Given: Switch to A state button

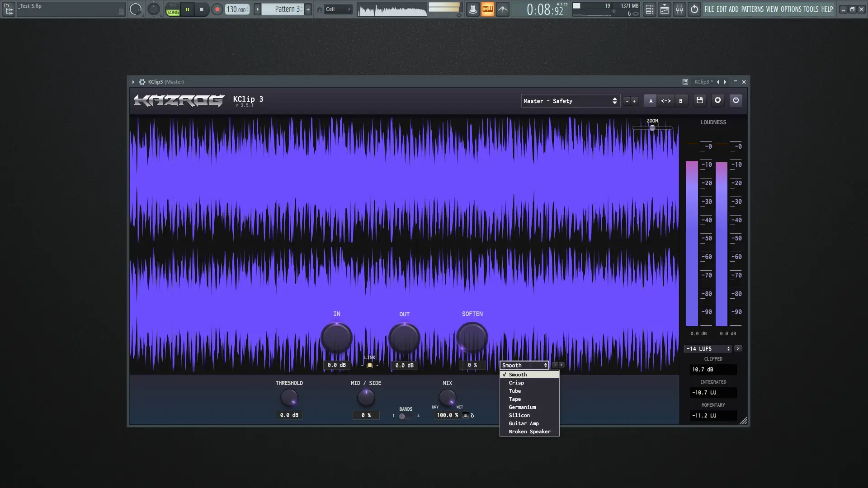Looking at the screenshot, I should (651, 101).
